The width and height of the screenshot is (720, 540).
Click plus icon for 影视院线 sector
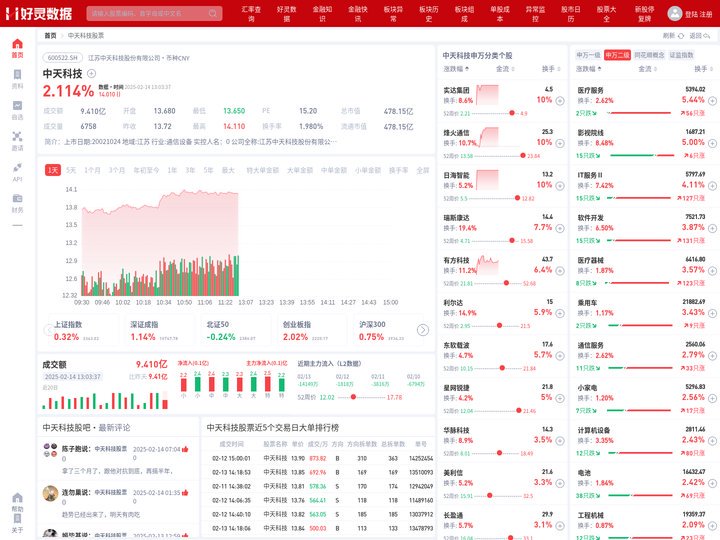(x=712, y=143)
